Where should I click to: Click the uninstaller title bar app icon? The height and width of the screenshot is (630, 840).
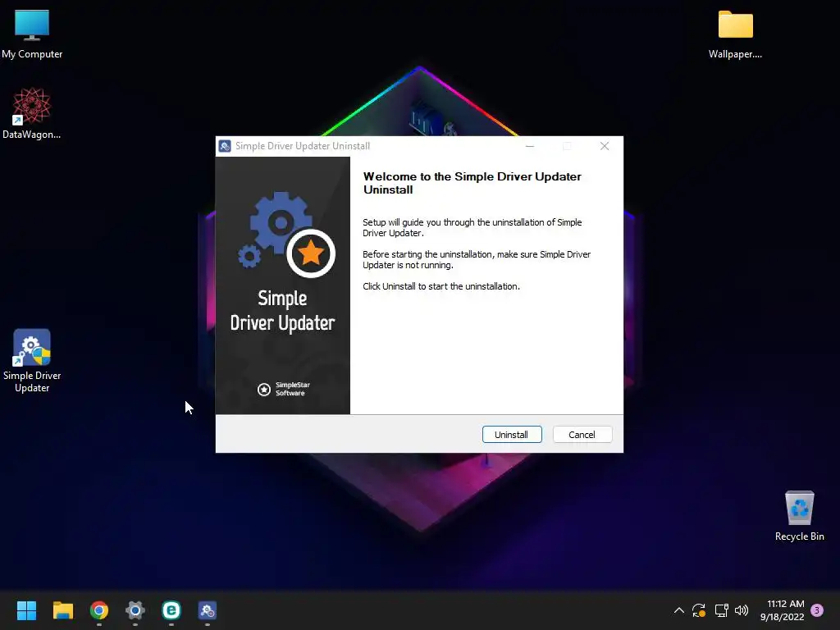pos(225,146)
